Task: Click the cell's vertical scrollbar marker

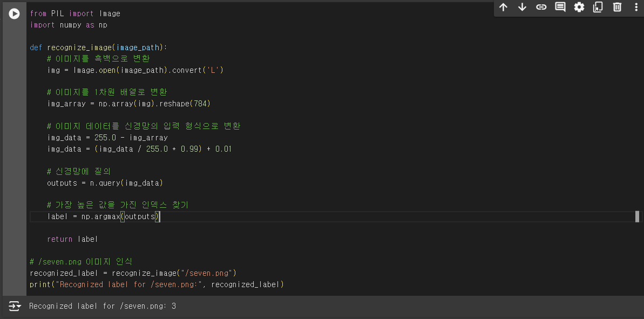Action: [637, 216]
